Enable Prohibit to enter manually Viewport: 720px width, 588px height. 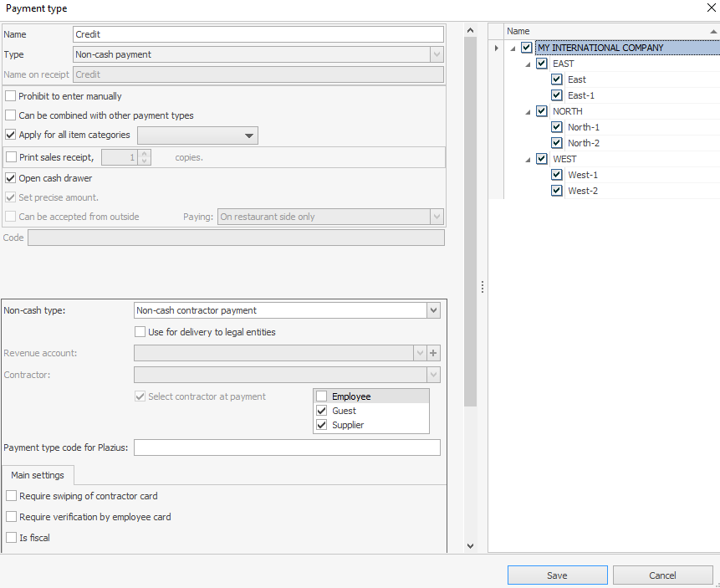11,96
